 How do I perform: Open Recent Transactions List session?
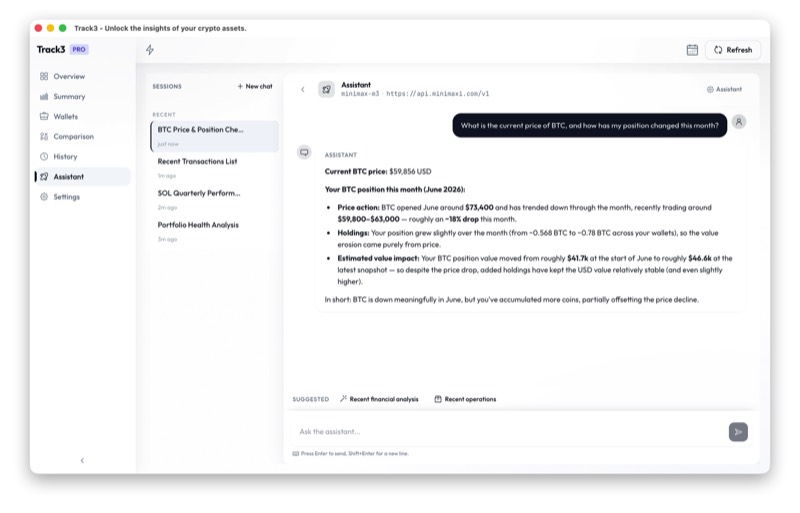tap(215, 168)
